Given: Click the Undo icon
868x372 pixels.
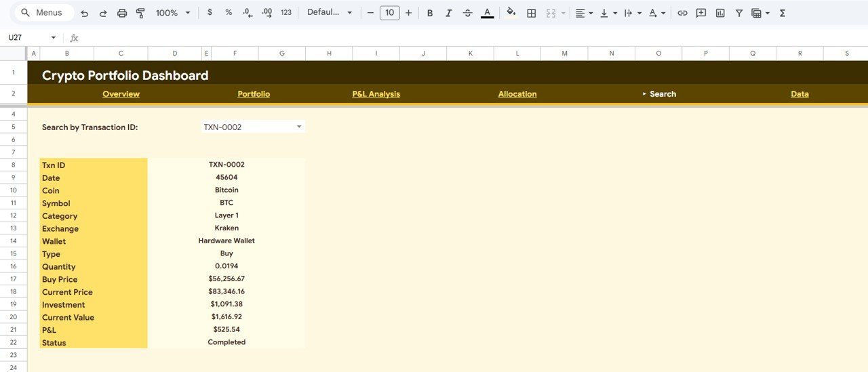Looking at the screenshot, I should click(84, 13).
